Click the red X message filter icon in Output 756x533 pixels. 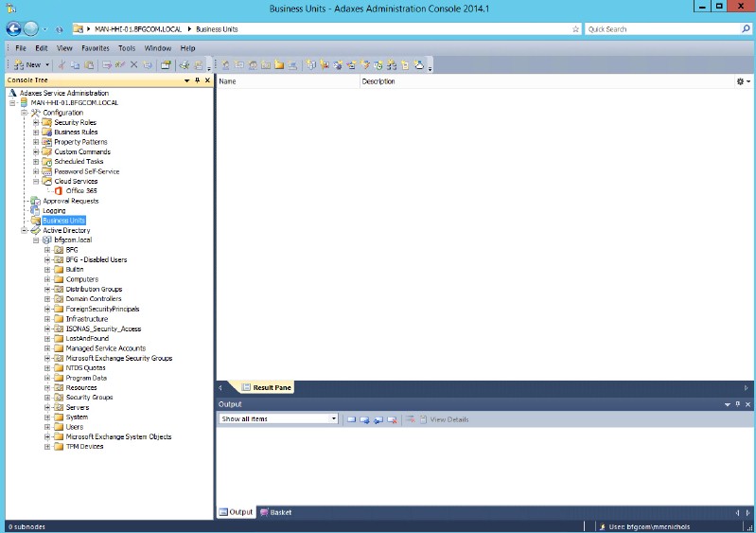[392, 419]
